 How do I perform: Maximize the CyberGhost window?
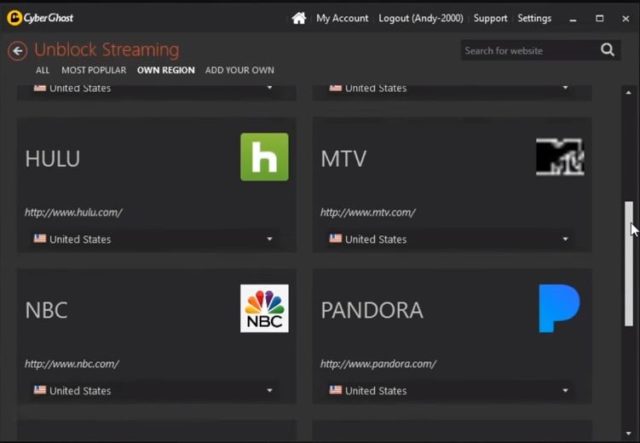(x=600, y=18)
